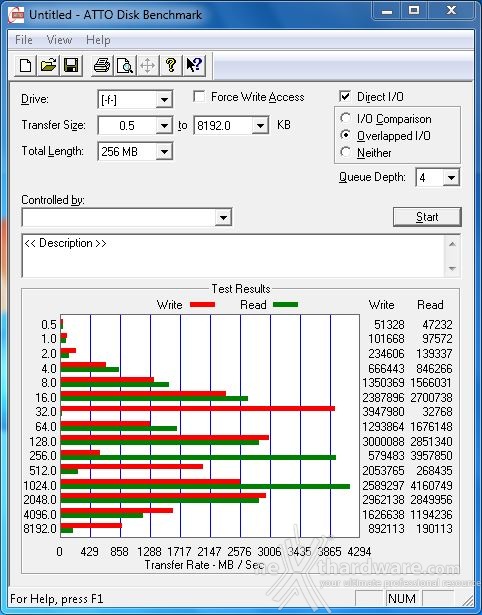
Task: Print results with the printer icon
Action: [x=102, y=65]
